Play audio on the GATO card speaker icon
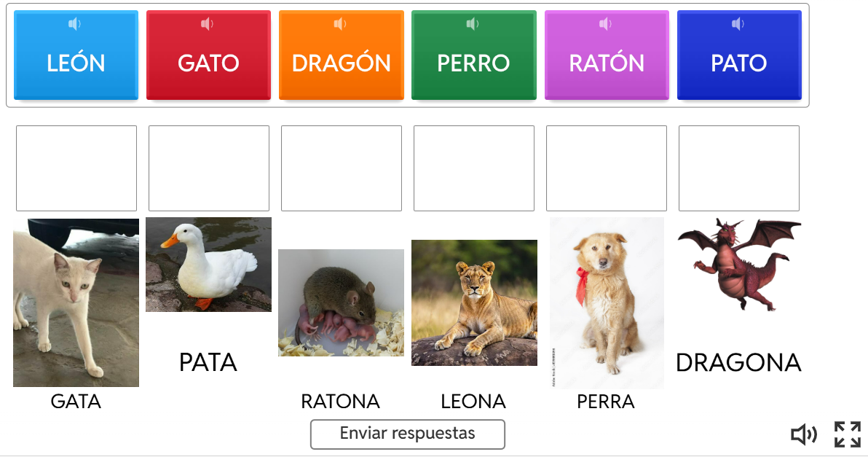The image size is (868, 457). pyautogui.click(x=207, y=24)
